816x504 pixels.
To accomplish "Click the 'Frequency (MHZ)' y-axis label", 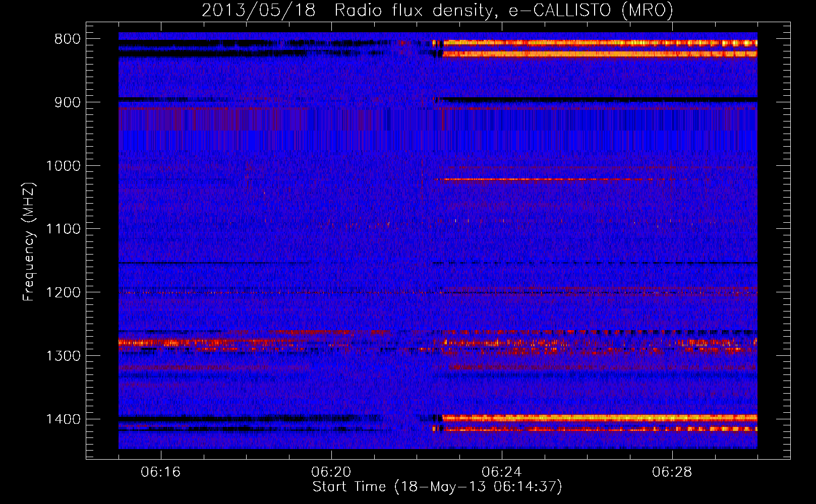I will (29, 242).
